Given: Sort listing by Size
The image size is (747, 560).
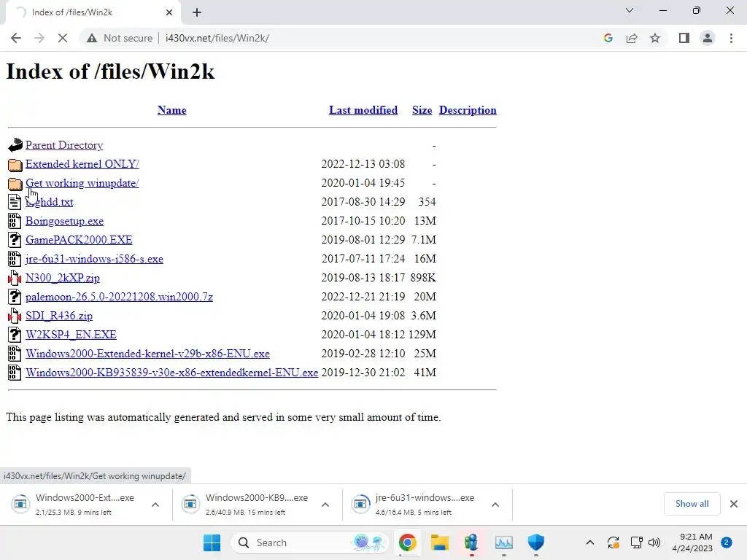Looking at the screenshot, I should click(x=422, y=110).
